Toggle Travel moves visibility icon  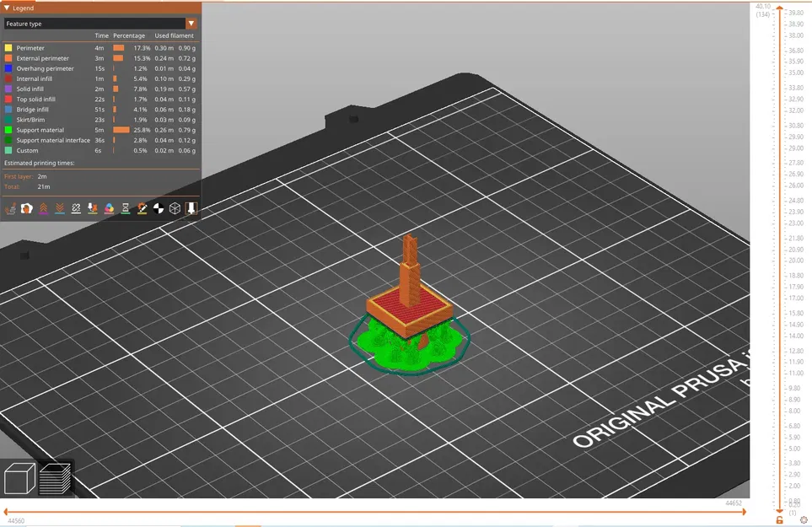10,208
